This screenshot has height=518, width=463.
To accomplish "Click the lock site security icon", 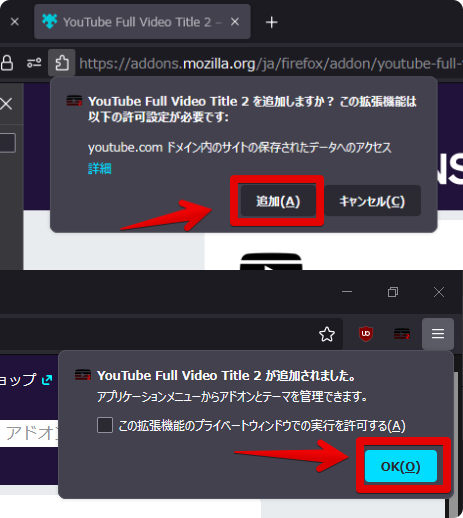I will click(x=7, y=63).
